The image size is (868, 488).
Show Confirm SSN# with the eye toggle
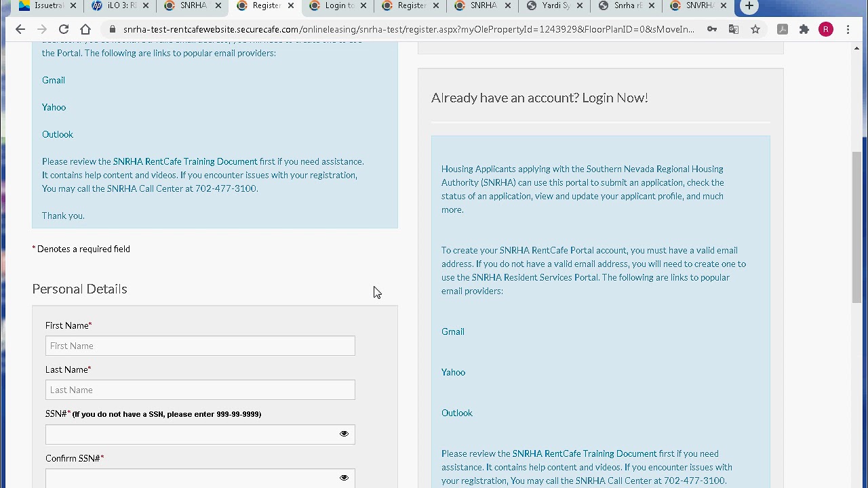pyautogui.click(x=344, y=478)
